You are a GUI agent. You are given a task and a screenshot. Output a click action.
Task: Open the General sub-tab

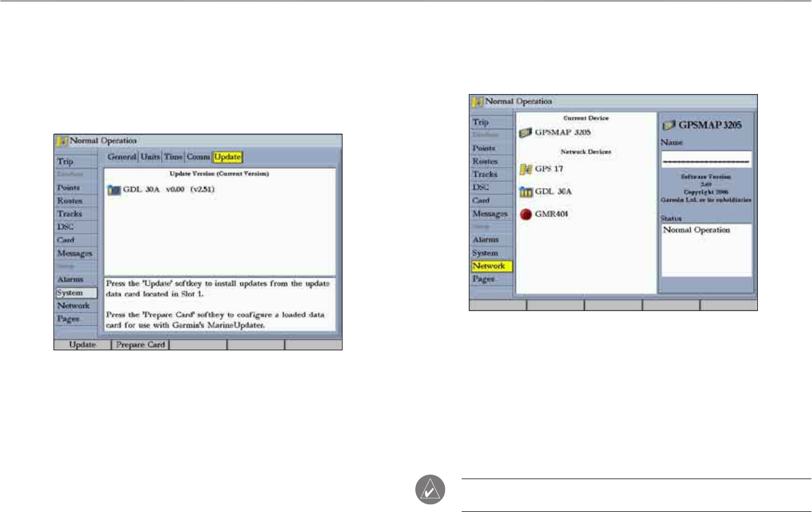coord(121,156)
